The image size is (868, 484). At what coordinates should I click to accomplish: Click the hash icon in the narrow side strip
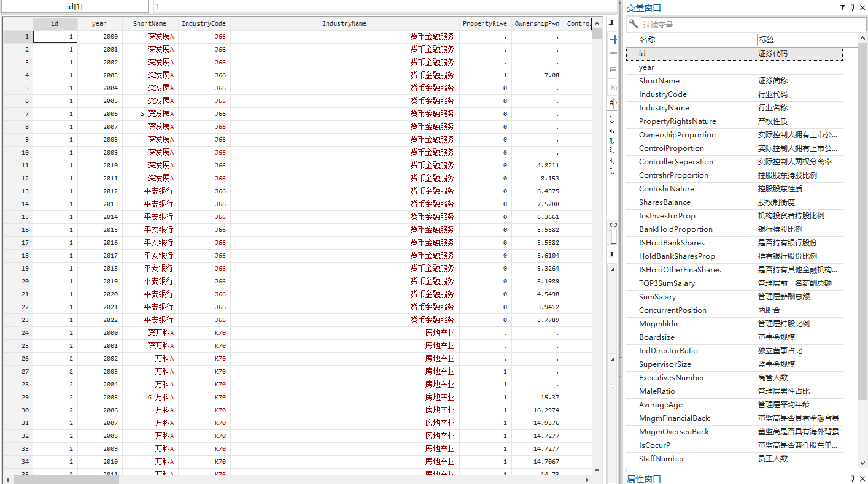pos(612,102)
